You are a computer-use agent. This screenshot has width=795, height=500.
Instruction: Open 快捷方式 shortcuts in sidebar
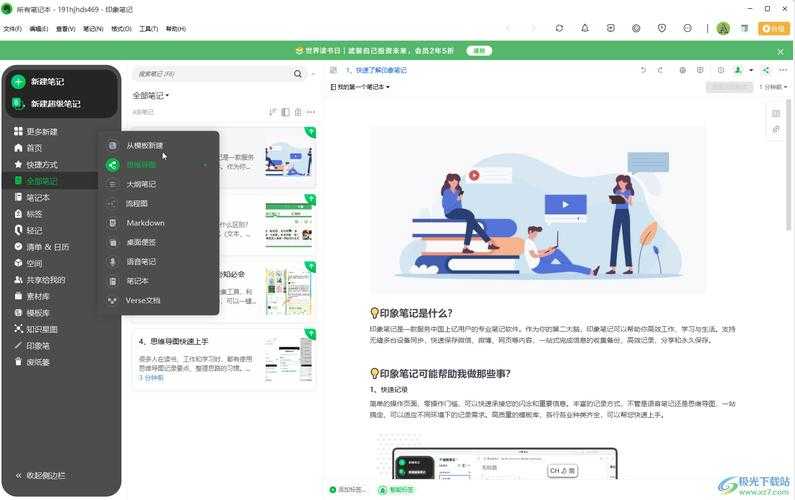pyautogui.click(x=35, y=164)
